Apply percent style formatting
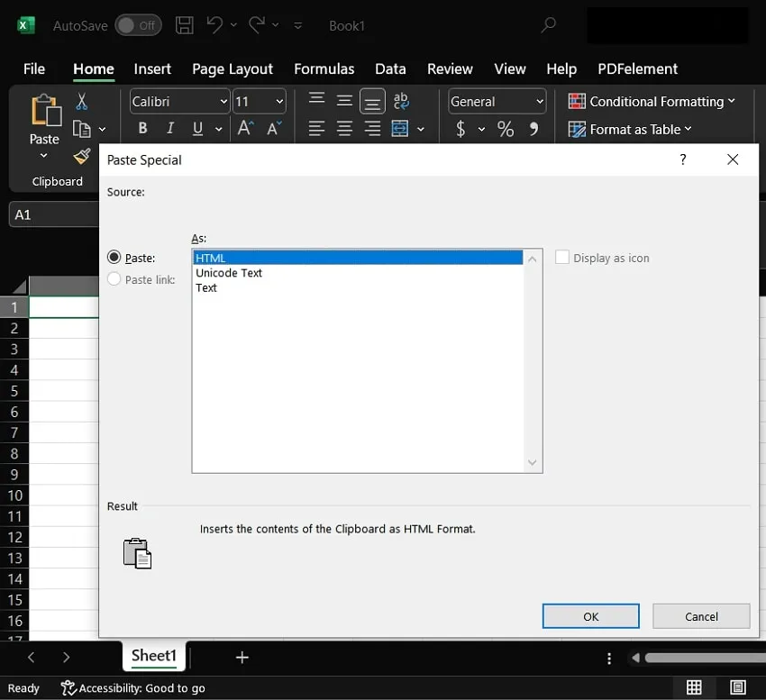 [x=506, y=129]
